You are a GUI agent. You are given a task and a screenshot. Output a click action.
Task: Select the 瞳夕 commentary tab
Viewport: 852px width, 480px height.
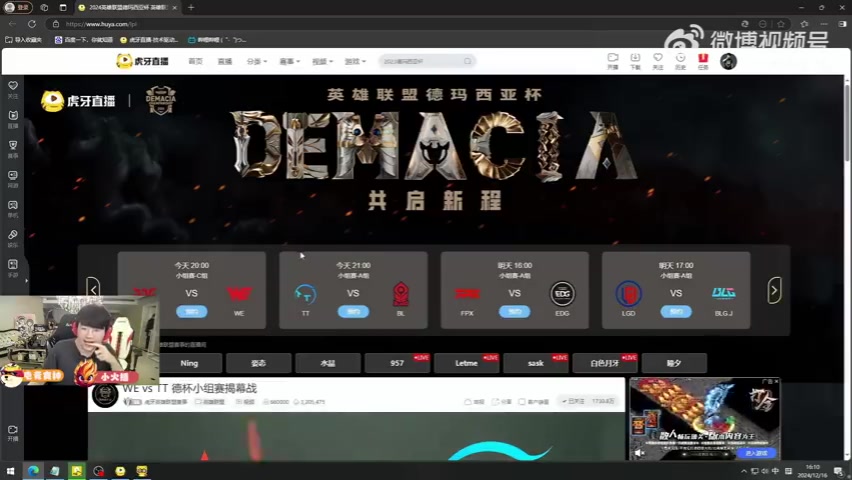tap(674, 363)
